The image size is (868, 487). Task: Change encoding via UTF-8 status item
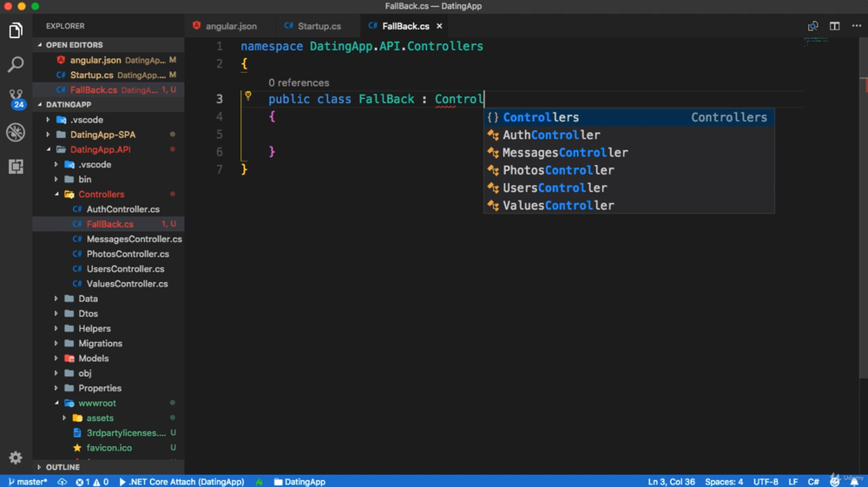(x=766, y=482)
